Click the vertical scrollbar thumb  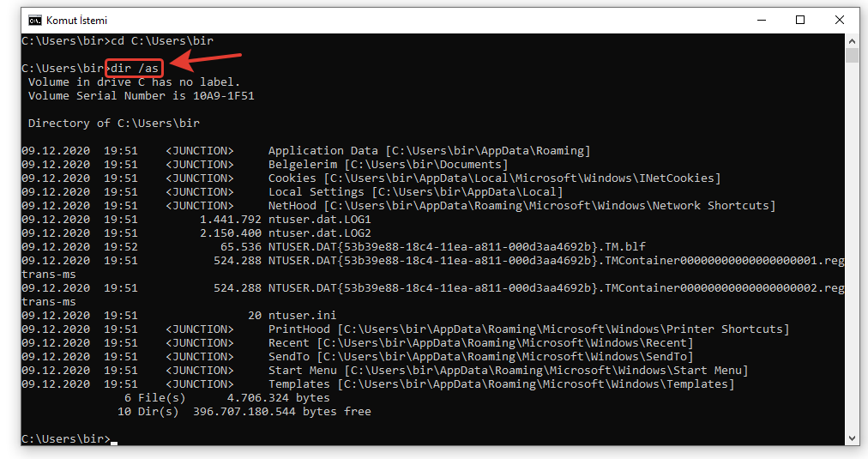(x=852, y=56)
